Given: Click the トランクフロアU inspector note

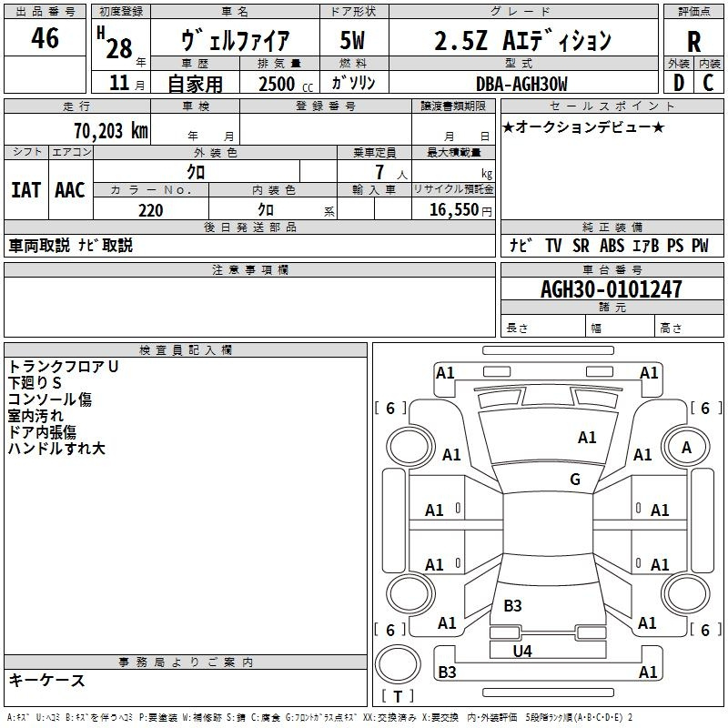Looking at the screenshot, I should tap(64, 367).
